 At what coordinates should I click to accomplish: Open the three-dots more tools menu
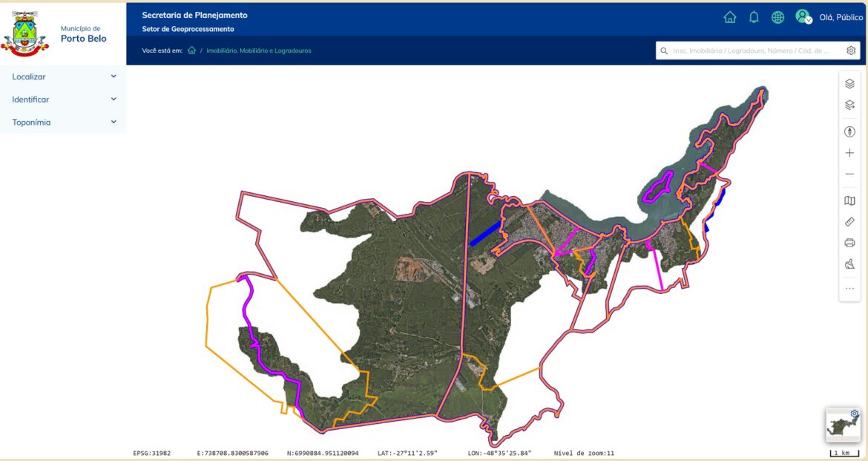click(849, 288)
